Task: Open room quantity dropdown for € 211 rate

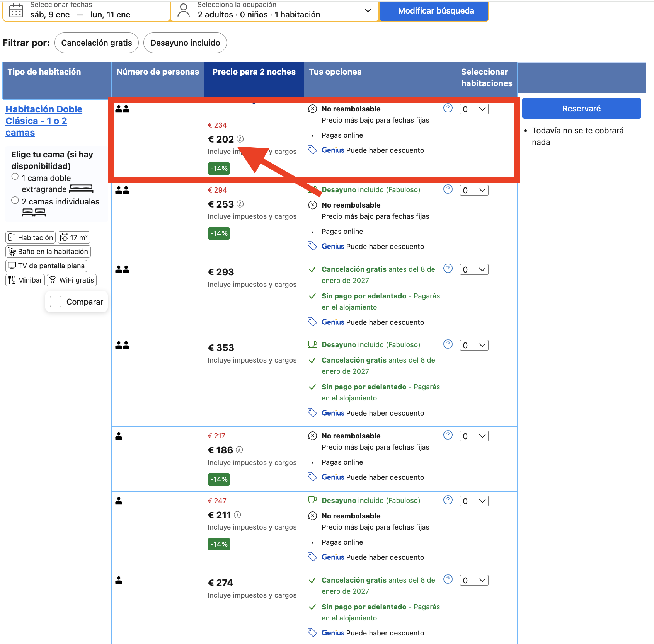Action: click(x=474, y=501)
